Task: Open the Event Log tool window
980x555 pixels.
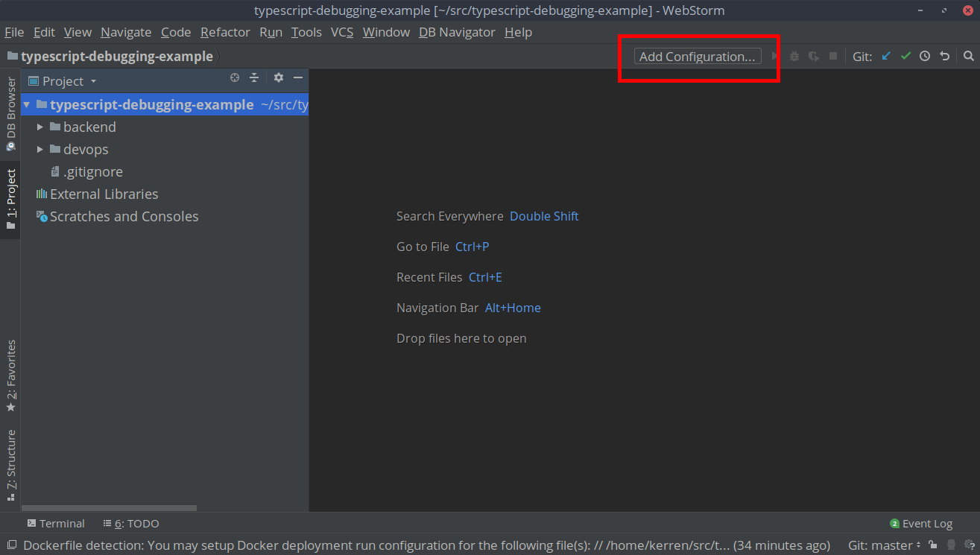Action: pos(921,524)
